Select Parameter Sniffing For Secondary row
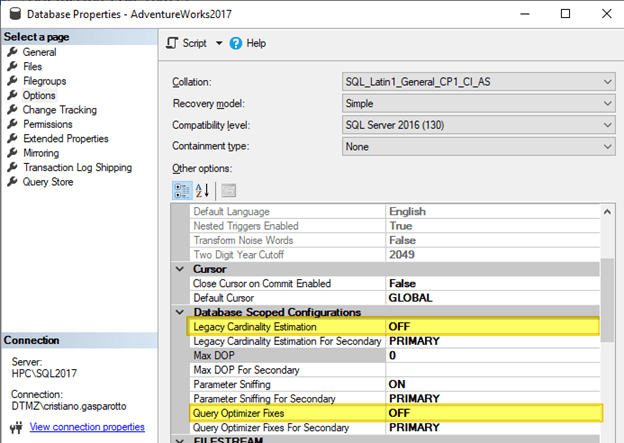 tap(395, 399)
